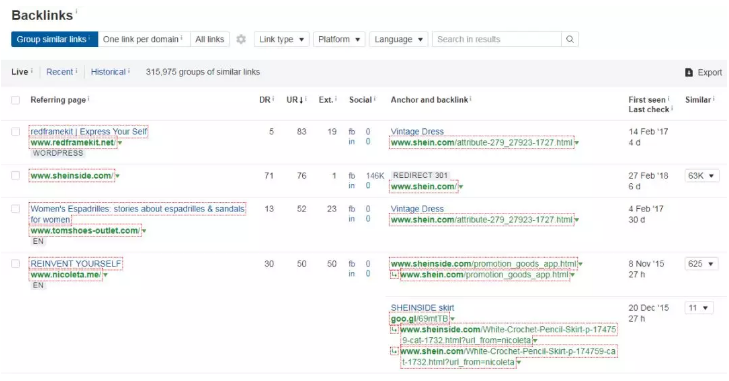
Task: Open dropdown arrow next to www.tomshoes-outlet.com
Action: (144, 231)
